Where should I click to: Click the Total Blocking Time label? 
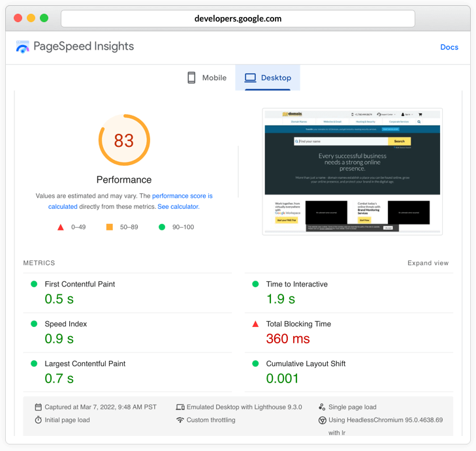click(298, 324)
